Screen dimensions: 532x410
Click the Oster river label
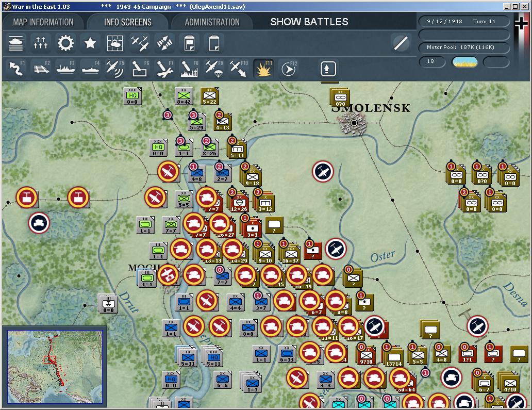click(x=383, y=256)
